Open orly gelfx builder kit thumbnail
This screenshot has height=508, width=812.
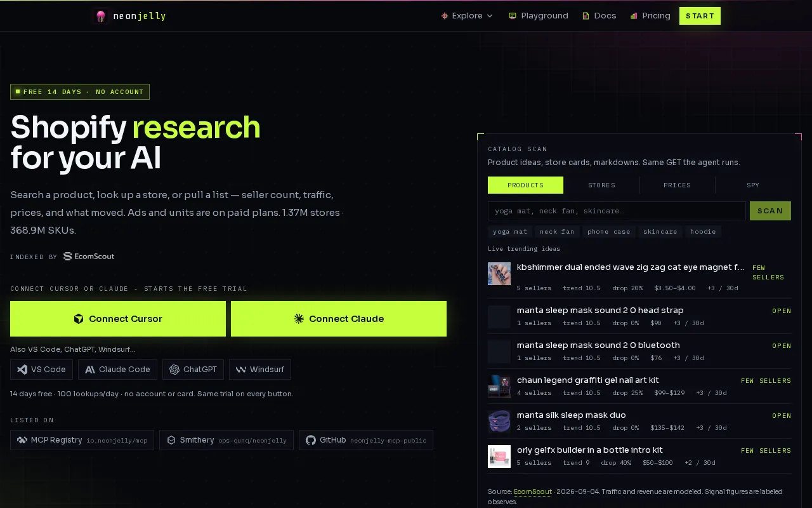(499, 457)
